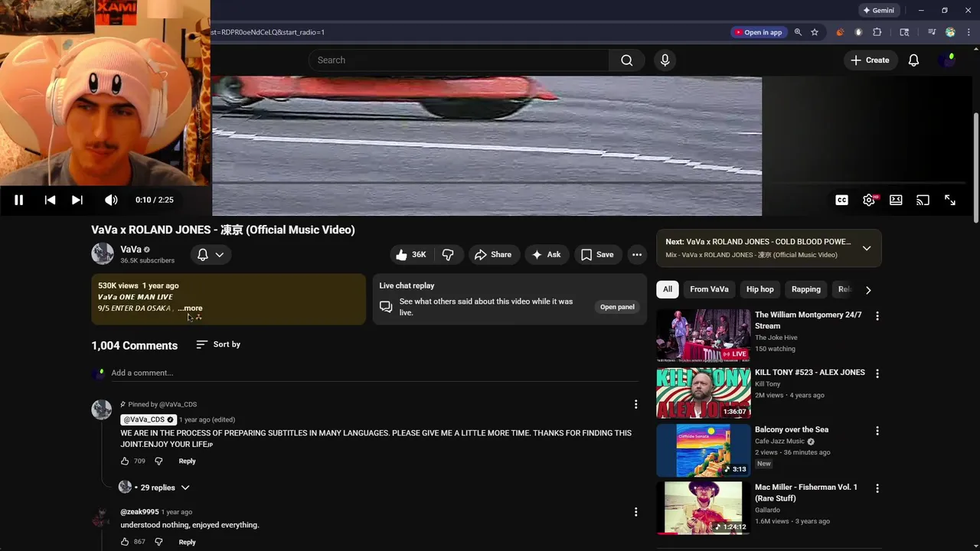Viewport: 980px width, 551px height.
Task: Open Chrome media controls music icon
Action: point(932,32)
